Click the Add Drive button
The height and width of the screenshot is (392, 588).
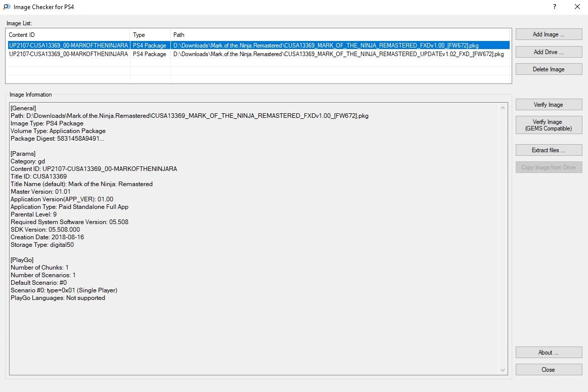(549, 52)
